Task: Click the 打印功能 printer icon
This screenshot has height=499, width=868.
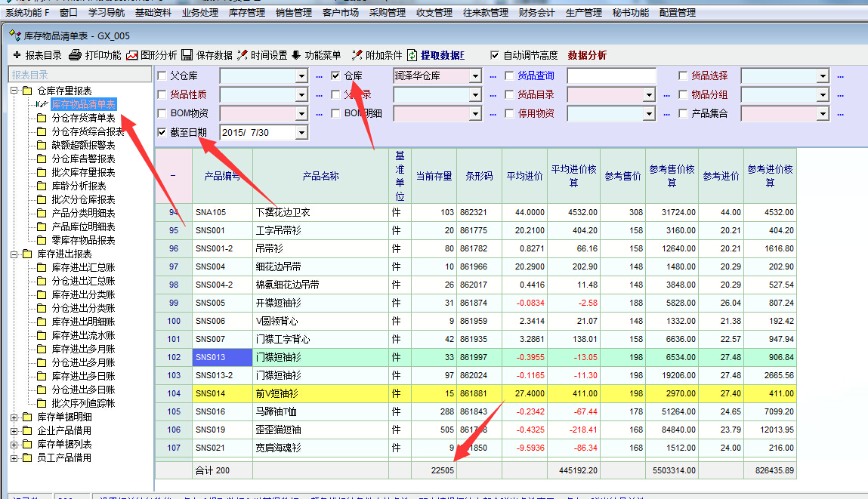Action: click(x=75, y=55)
